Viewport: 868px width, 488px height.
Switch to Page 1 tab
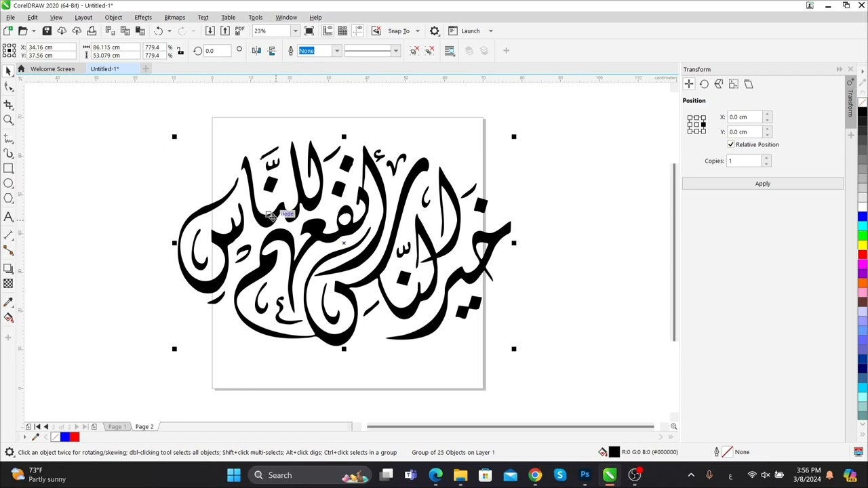click(117, 427)
